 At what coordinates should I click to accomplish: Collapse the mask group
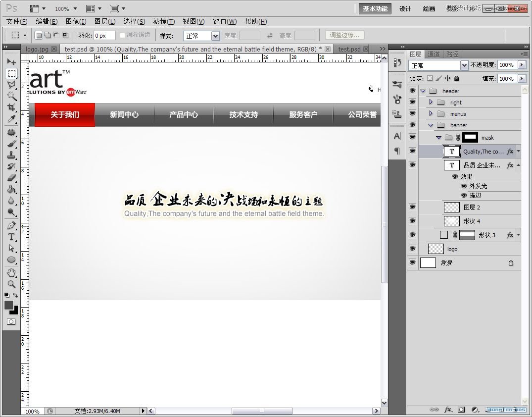pyautogui.click(x=438, y=138)
